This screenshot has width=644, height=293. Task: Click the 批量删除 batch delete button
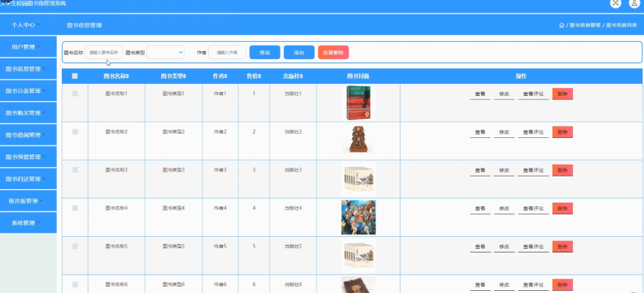click(333, 52)
